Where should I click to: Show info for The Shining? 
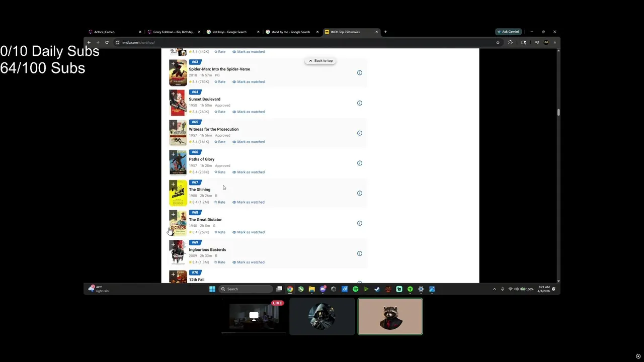point(360,193)
